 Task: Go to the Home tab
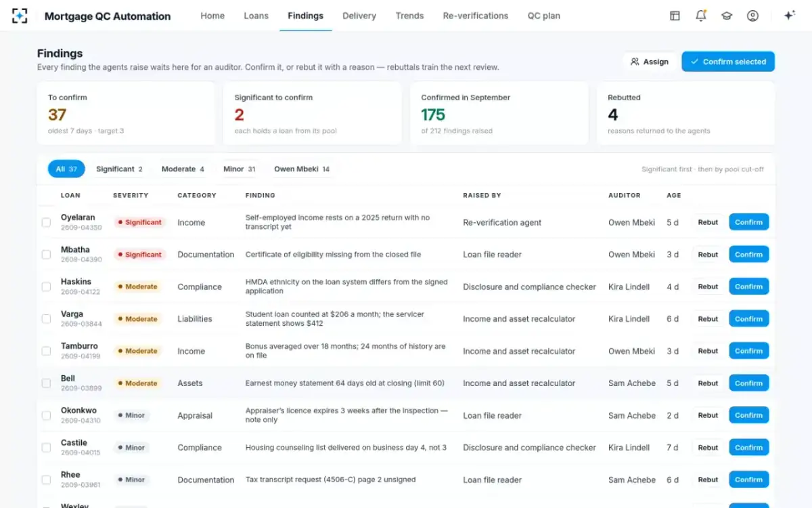click(212, 16)
